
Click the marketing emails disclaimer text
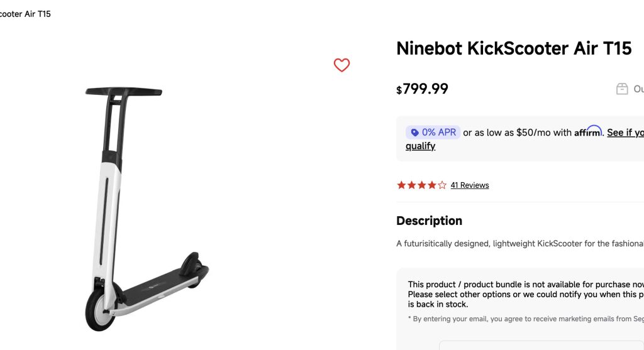[x=526, y=319]
